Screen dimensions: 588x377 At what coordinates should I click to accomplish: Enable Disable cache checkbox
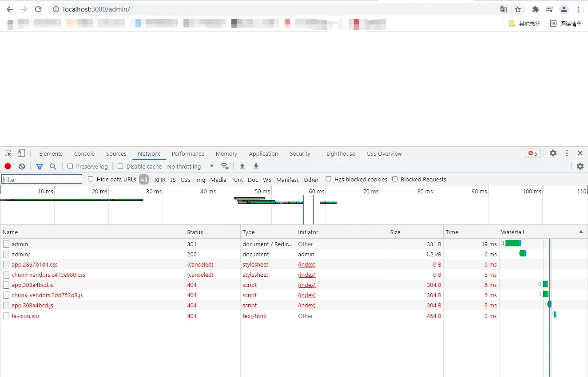pyautogui.click(x=120, y=166)
